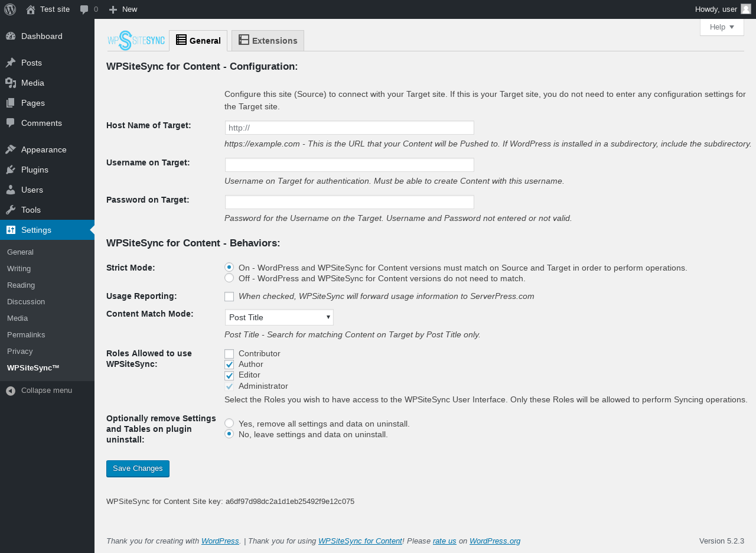
Task: Open the Permalinks settings submenu item
Action: click(x=26, y=334)
